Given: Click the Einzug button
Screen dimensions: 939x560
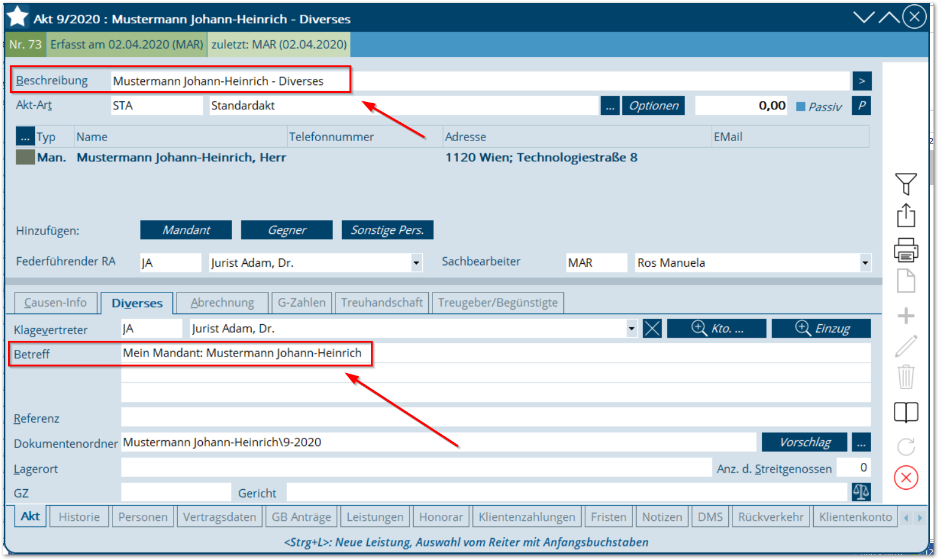Looking at the screenshot, I should coord(821,329).
